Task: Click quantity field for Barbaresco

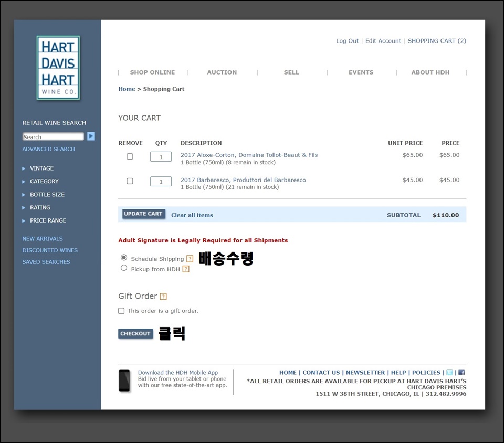Action: pos(161,182)
